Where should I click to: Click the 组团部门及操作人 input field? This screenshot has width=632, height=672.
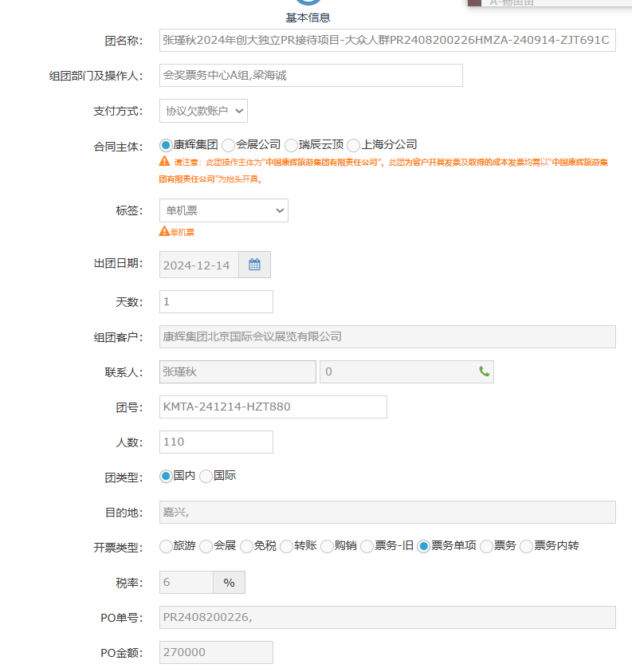click(311, 75)
